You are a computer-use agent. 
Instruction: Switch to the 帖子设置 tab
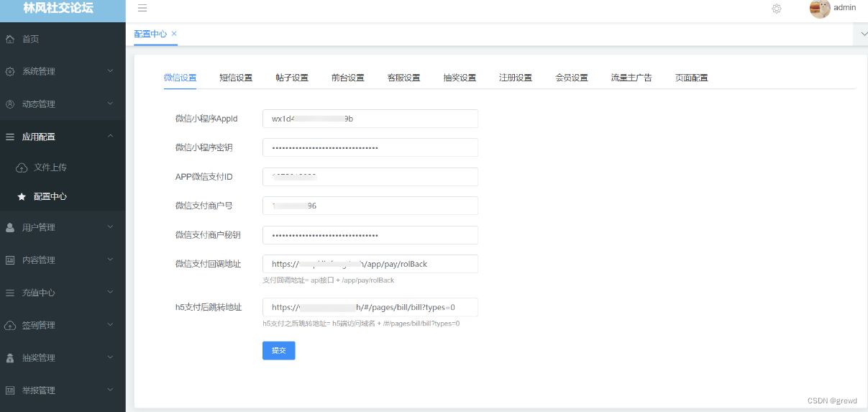coord(292,78)
